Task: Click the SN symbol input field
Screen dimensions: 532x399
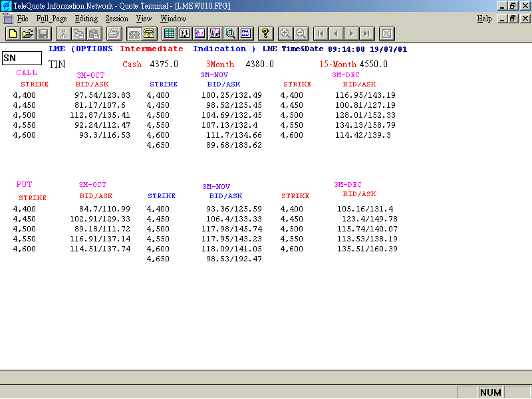Action: [x=22, y=58]
